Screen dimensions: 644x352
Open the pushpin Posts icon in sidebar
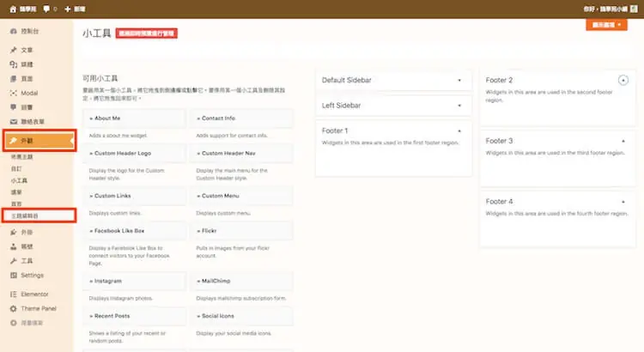[14, 50]
